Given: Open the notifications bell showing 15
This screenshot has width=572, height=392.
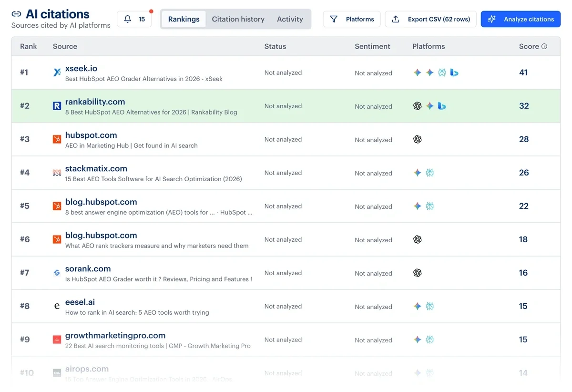Looking at the screenshot, I should point(134,19).
